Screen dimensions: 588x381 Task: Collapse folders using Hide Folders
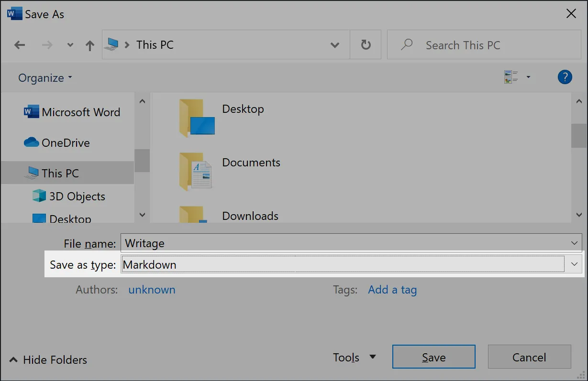click(x=47, y=359)
